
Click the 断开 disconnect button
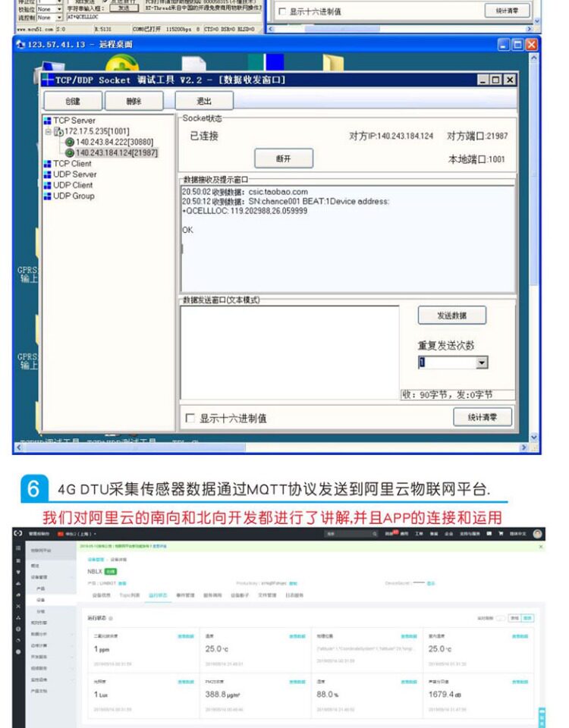tap(284, 158)
